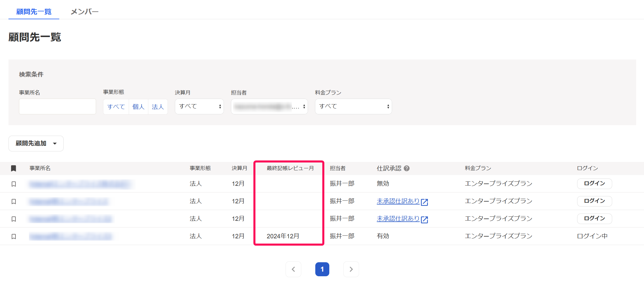Select 個人 in 事業形態 filter
644x285 pixels.
pyautogui.click(x=138, y=107)
